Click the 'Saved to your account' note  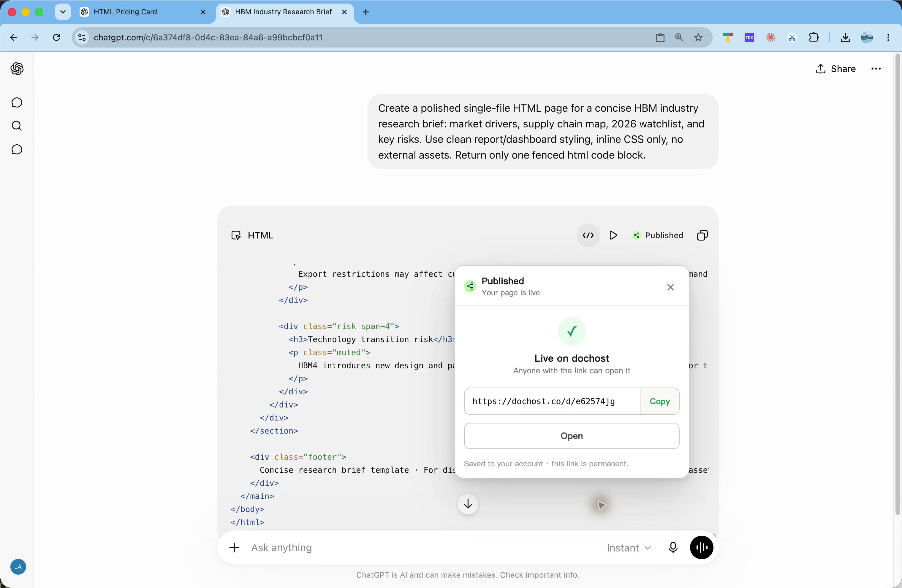coord(546,463)
